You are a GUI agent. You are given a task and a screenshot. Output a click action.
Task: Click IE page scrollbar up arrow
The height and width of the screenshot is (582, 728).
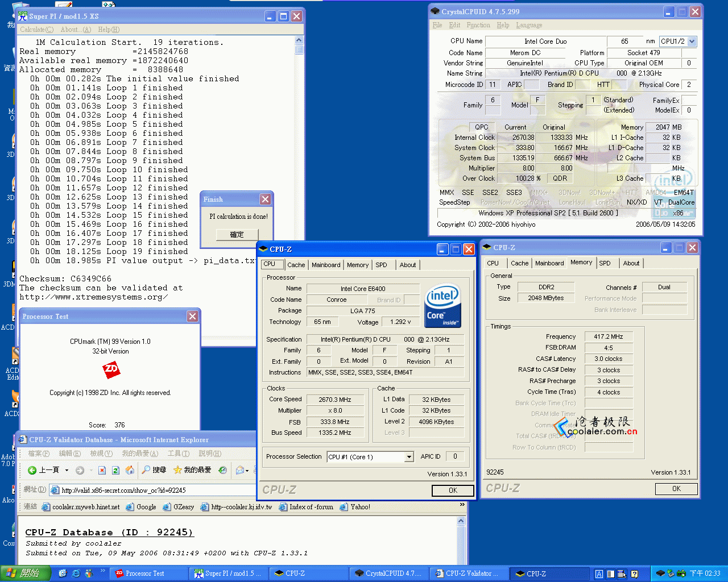pyautogui.click(x=461, y=520)
